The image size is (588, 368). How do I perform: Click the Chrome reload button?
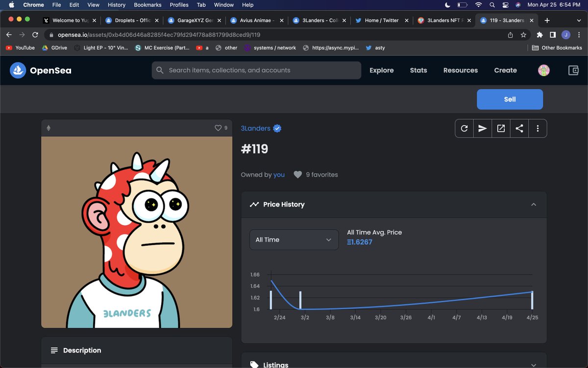35,35
